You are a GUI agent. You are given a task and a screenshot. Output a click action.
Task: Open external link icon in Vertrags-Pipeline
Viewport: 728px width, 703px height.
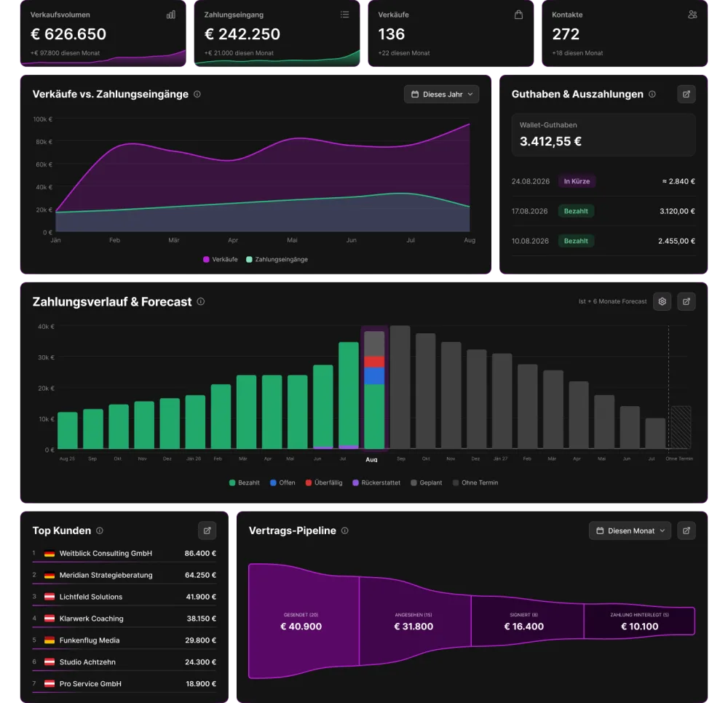click(x=687, y=531)
